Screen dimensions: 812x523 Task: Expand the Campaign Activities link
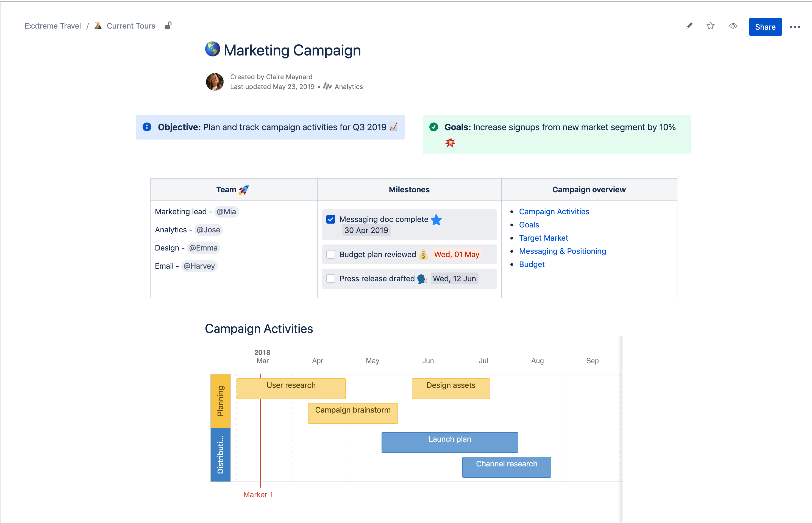tap(555, 211)
